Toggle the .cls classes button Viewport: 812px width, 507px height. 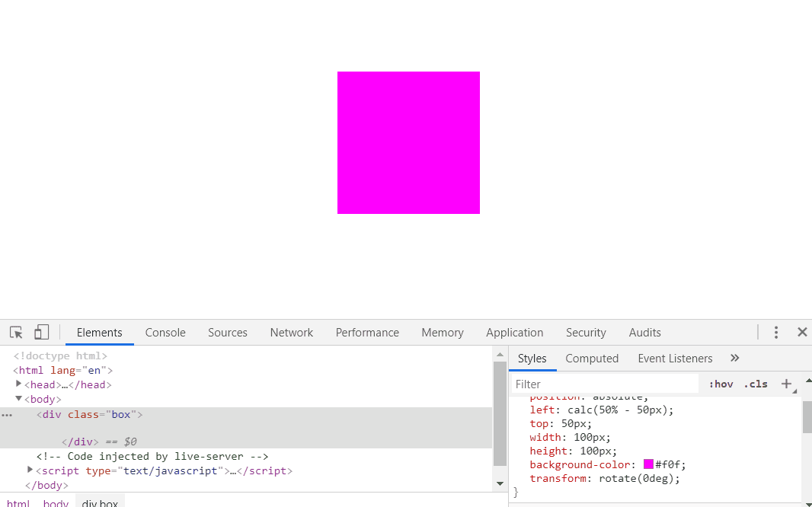pos(756,384)
